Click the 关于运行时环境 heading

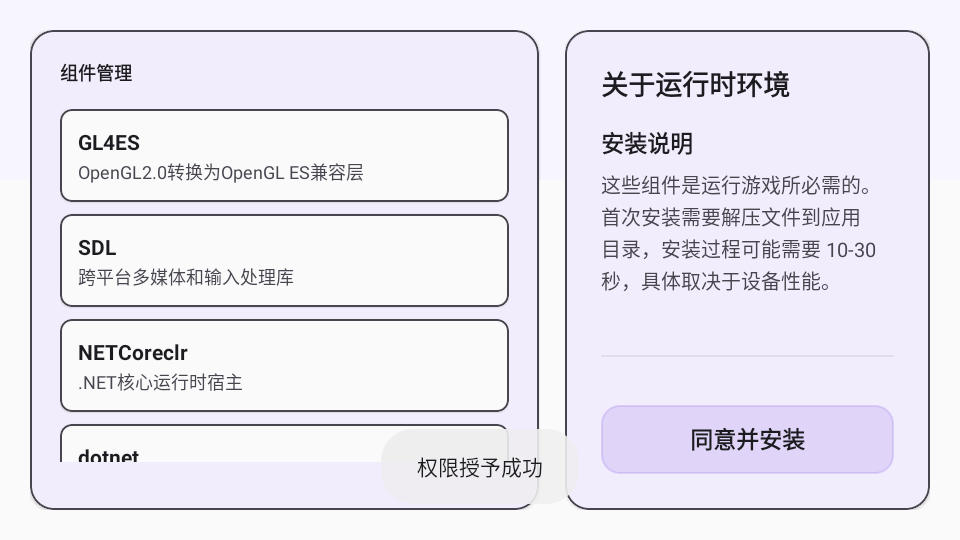click(695, 85)
